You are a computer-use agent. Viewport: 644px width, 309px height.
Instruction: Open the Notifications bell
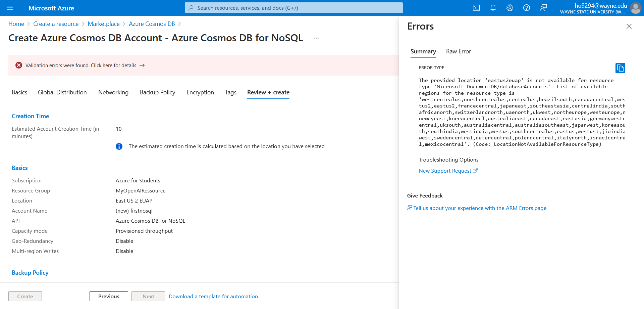tap(493, 8)
